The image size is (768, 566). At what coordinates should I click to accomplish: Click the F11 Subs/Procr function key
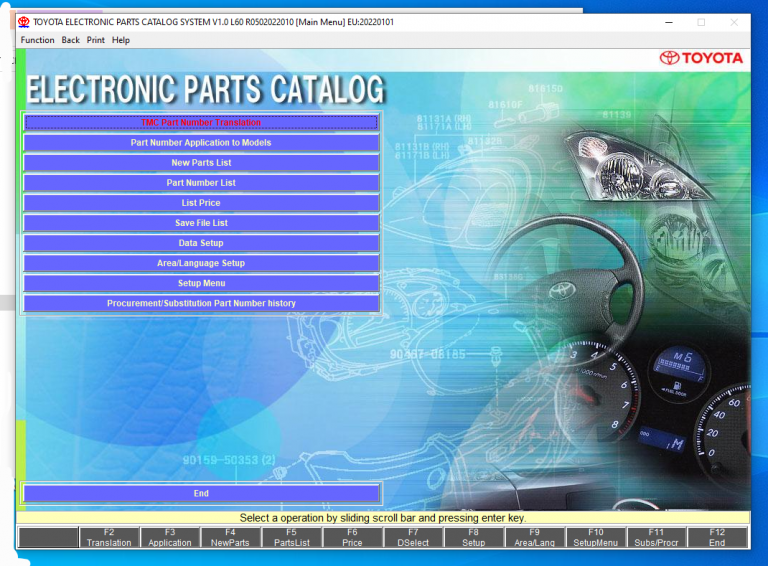(x=657, y=537)
